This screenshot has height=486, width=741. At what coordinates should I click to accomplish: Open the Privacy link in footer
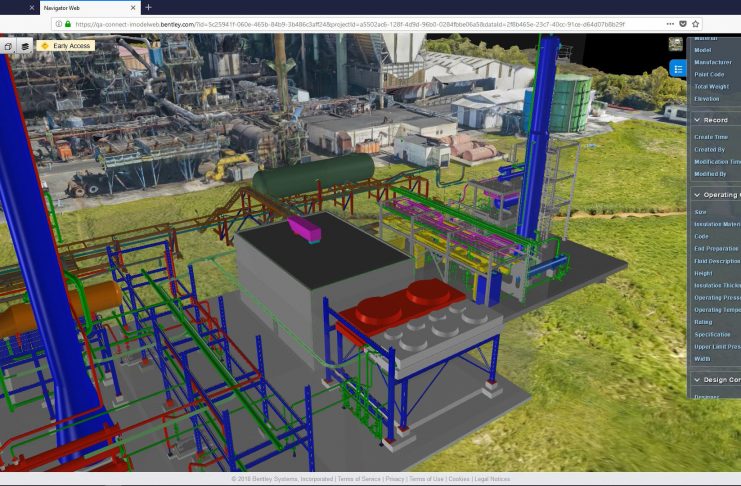tap(395, 479)
